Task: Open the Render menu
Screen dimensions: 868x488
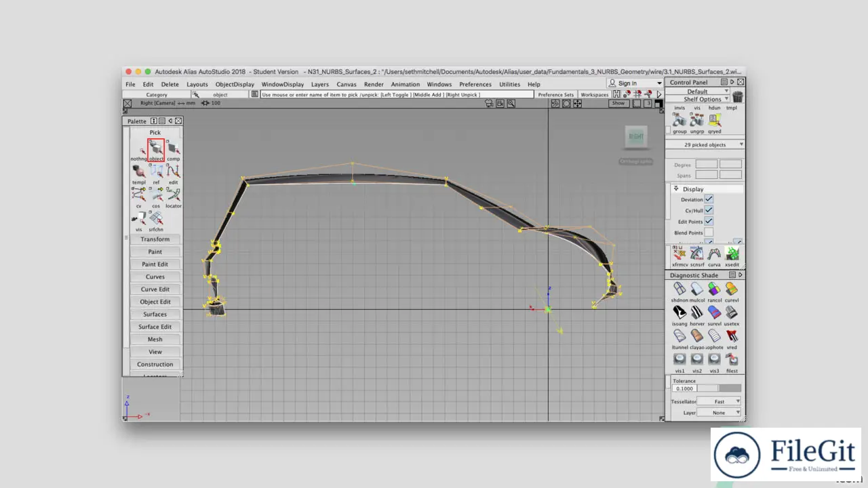Action: [374, 85]
